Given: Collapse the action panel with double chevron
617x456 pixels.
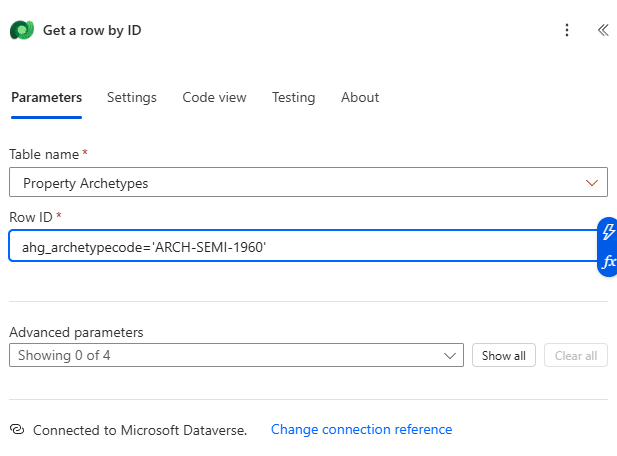Looking at the screenshot, I should coord(603,30).
